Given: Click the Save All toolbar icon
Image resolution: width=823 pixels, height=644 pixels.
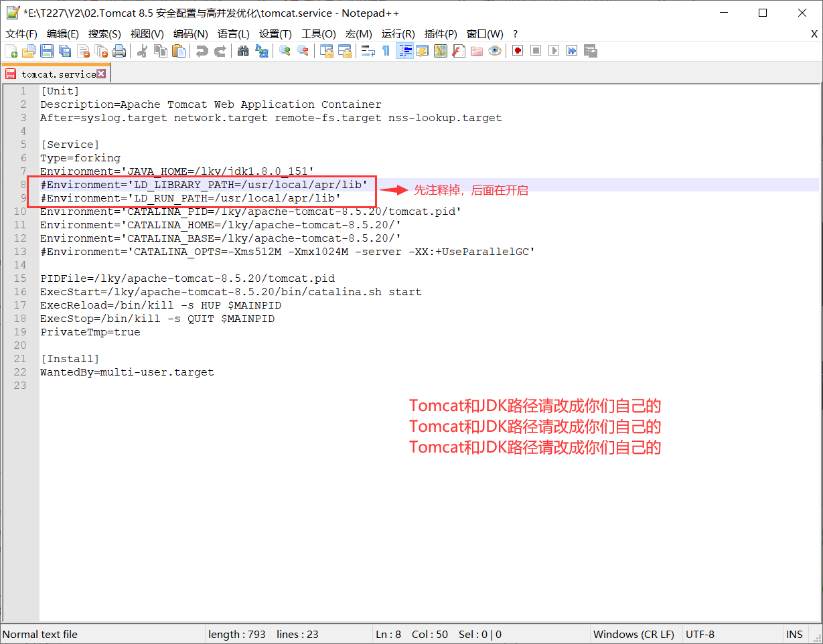Looking at the screenshot, I should (x=65, y=51).
